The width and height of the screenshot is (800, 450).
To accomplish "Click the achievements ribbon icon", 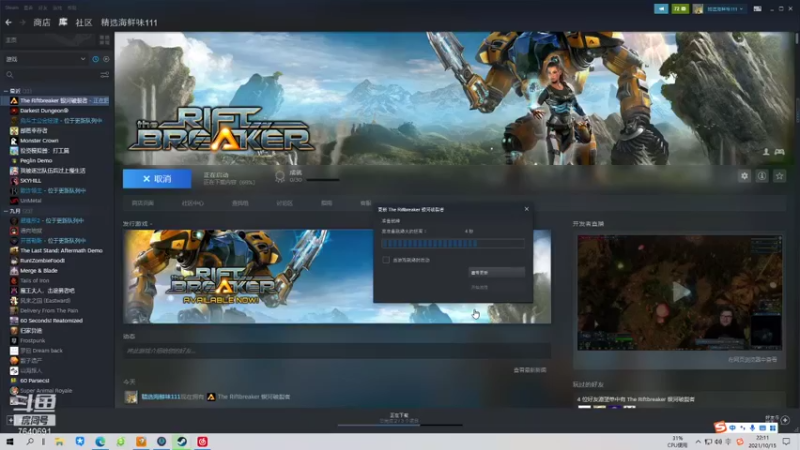I will pos(280,177).
